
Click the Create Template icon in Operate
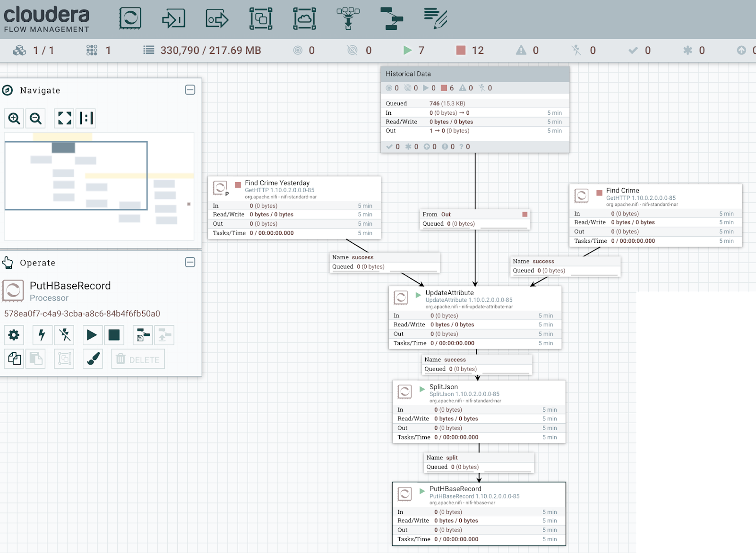pos(143,335)
